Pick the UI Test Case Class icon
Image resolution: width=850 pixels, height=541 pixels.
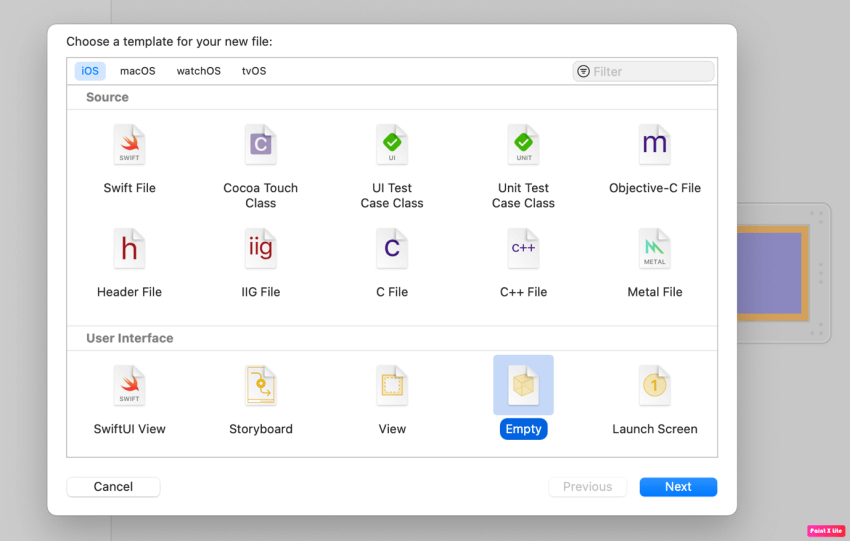click(392, 145)
